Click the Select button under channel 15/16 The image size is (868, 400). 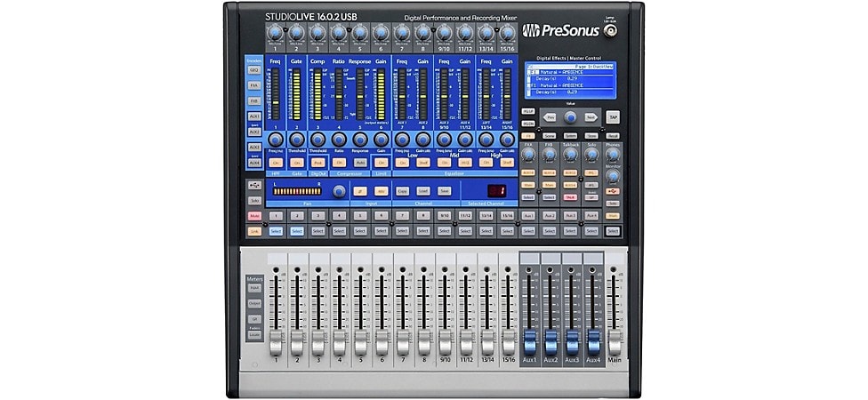coord(507,231)
